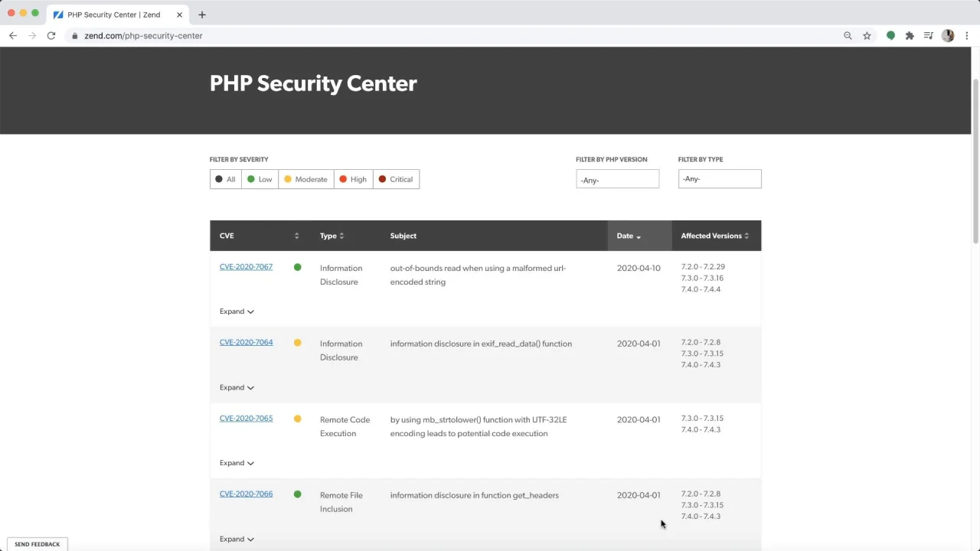The height and width of the screenshot is (551, 980).
Task: Open the Filter by PHP Version dropdown
Action: point(617,179)
